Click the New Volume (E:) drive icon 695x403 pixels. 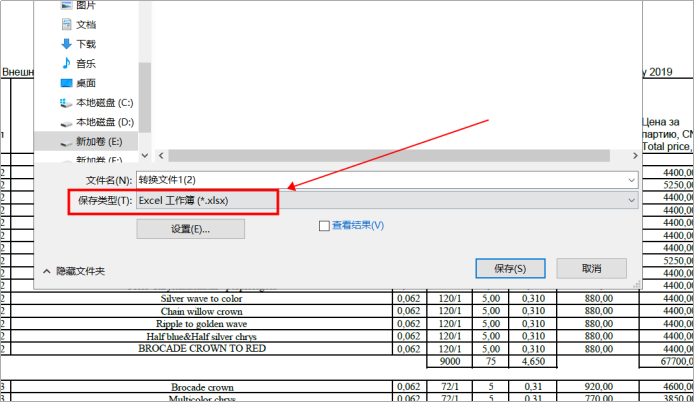(x=66, y=142)
